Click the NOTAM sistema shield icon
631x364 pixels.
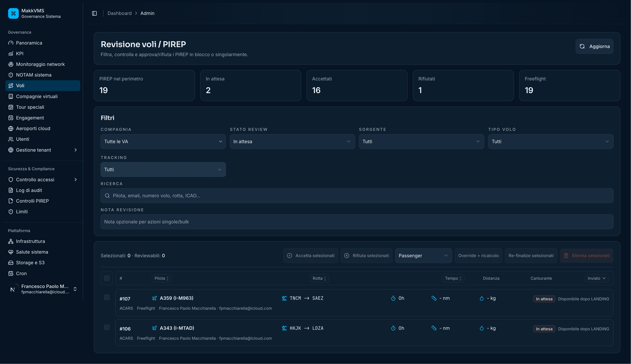click(11, 75)
